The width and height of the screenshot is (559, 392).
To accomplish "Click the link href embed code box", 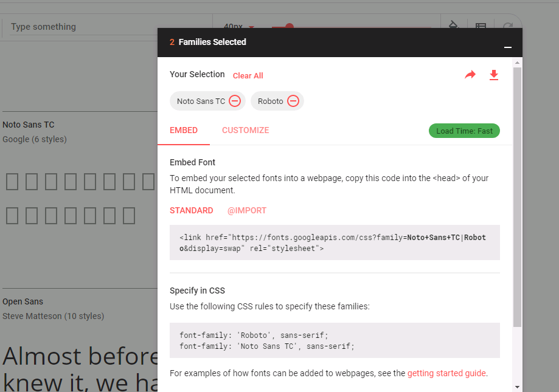I will (x=335, y=242).
